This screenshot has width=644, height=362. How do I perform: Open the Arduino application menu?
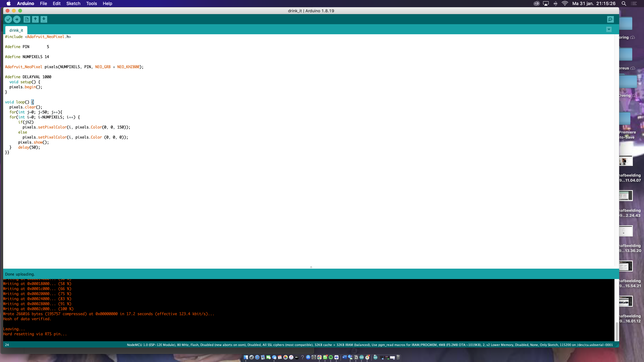coord(25,3)
